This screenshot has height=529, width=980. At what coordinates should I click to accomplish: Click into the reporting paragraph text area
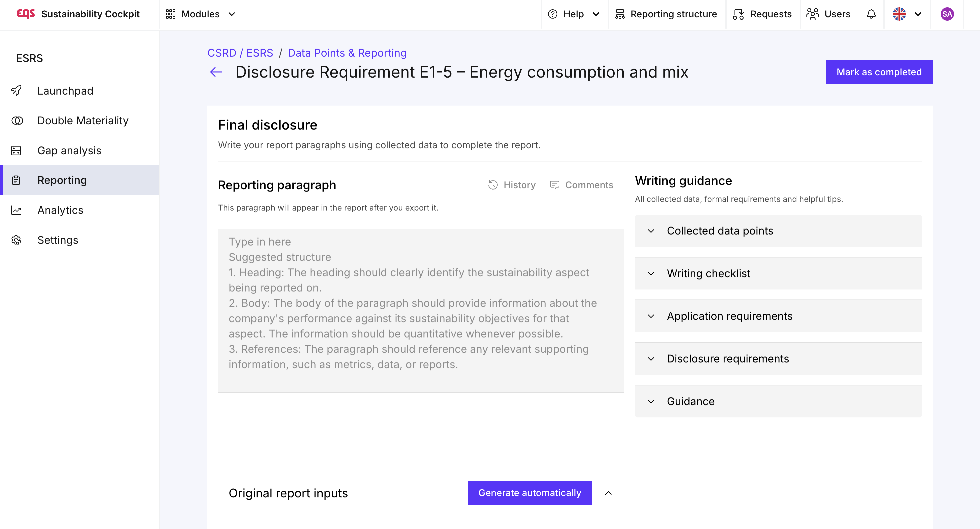[420, 310]
